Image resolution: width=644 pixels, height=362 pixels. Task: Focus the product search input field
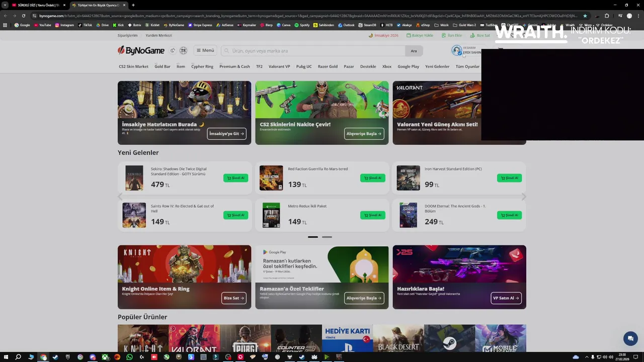tap(313, 51)
